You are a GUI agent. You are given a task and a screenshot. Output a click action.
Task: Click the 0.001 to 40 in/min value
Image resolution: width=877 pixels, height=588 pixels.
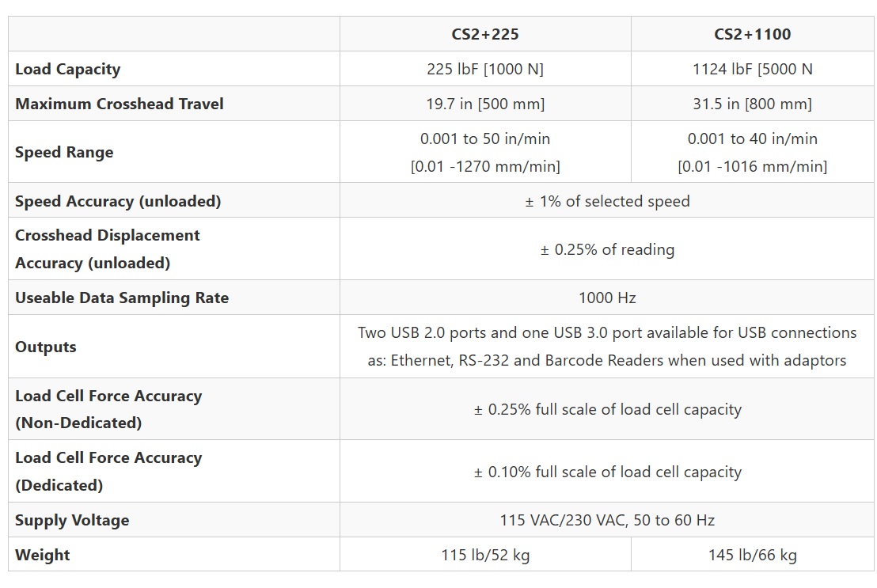[752, 139]
